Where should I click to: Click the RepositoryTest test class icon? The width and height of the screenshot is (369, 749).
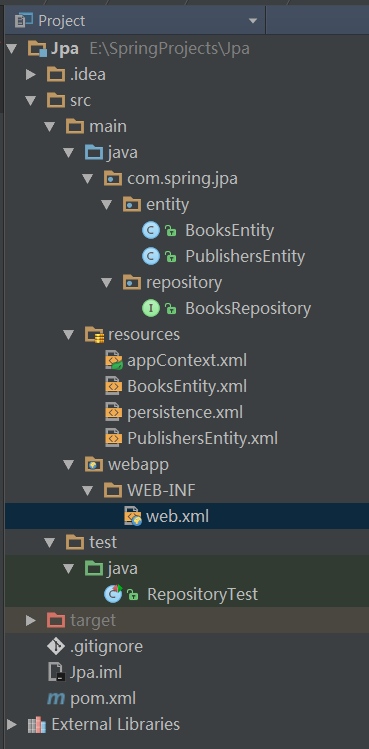tap(114, 594)
